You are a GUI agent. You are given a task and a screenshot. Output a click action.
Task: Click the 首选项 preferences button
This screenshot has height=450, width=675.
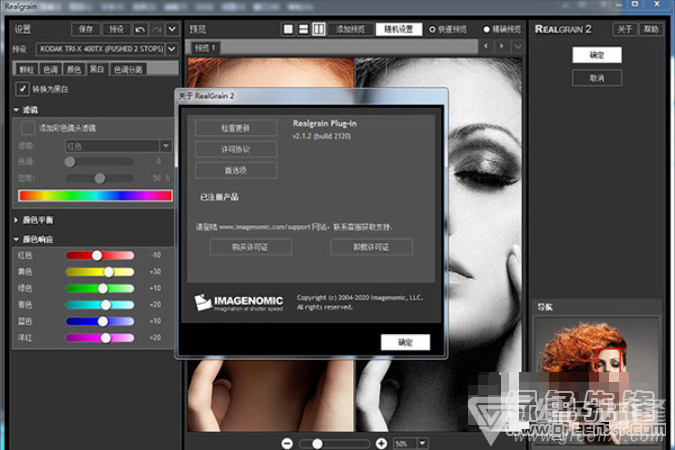[236, 170]
